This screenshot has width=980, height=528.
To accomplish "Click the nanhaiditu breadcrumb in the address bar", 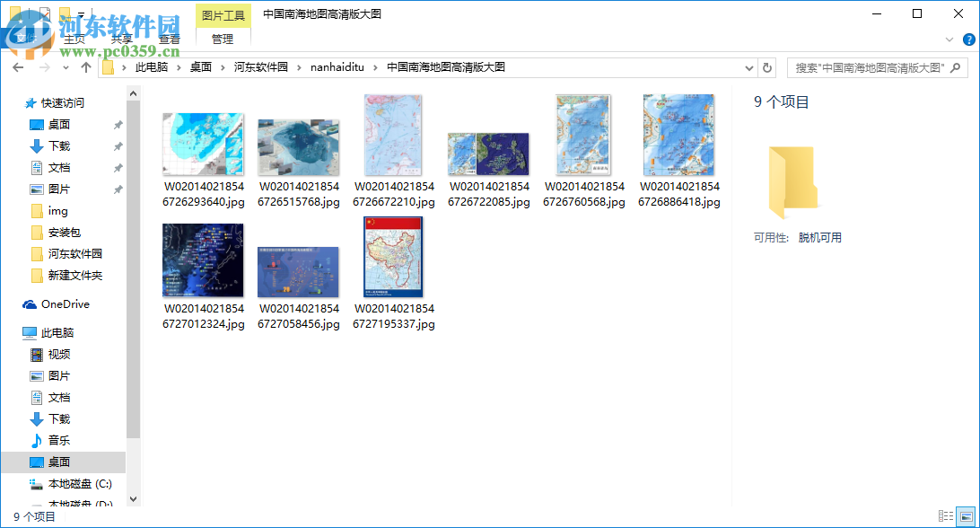I will click(337, 67).
